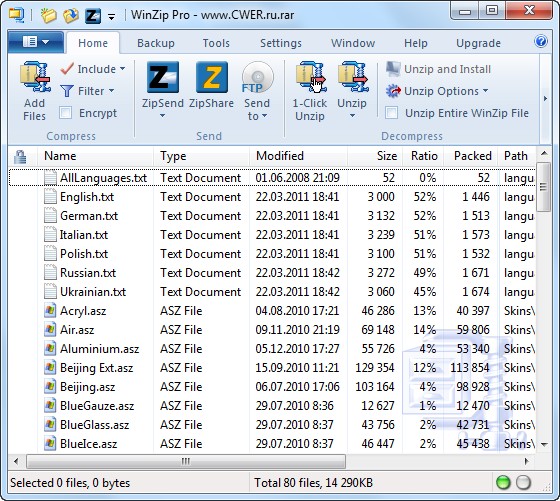The image size is (560, 501).
Task: Click the horizontal scrollbar right arrow
Action: pos(527,461)
